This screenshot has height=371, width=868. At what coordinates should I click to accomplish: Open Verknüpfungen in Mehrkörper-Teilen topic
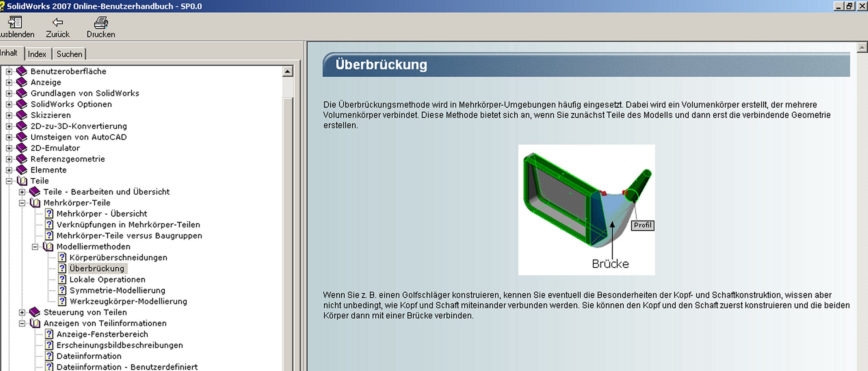[128, 225]
